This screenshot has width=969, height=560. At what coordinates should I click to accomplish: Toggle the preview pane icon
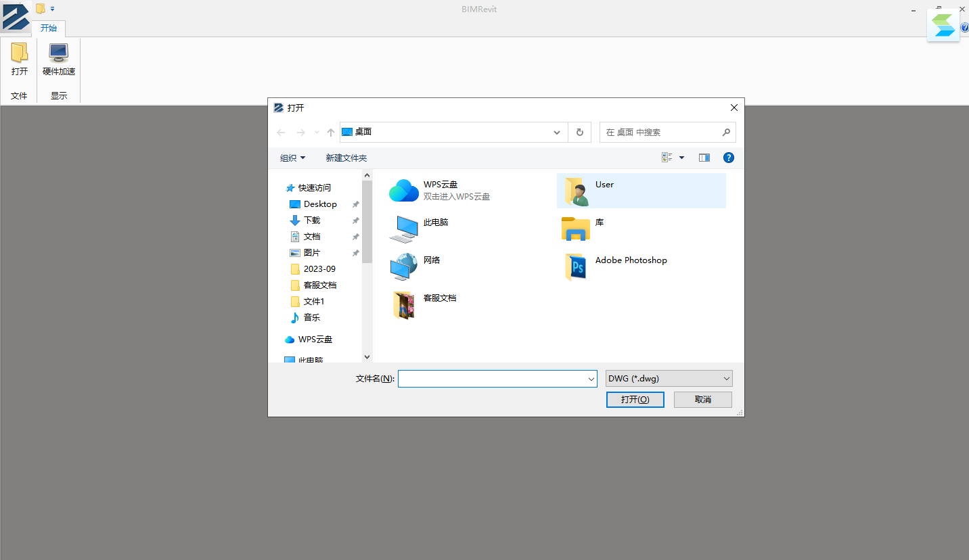[704, 158]
